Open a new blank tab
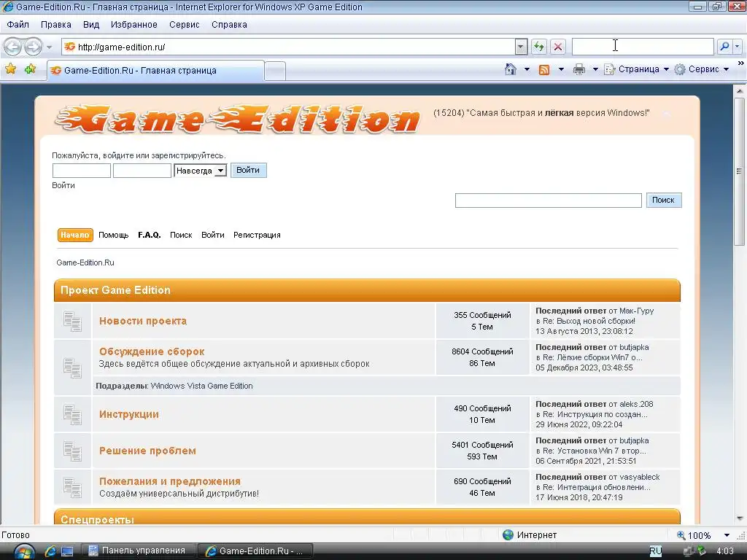The image size is (747, 560). click(x=275, y=71)
